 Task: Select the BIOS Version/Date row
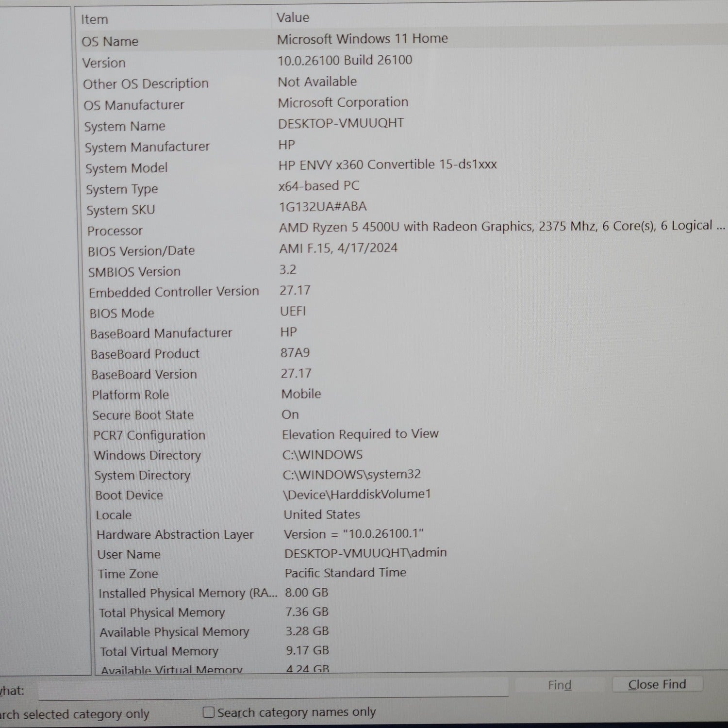[141, 251]
